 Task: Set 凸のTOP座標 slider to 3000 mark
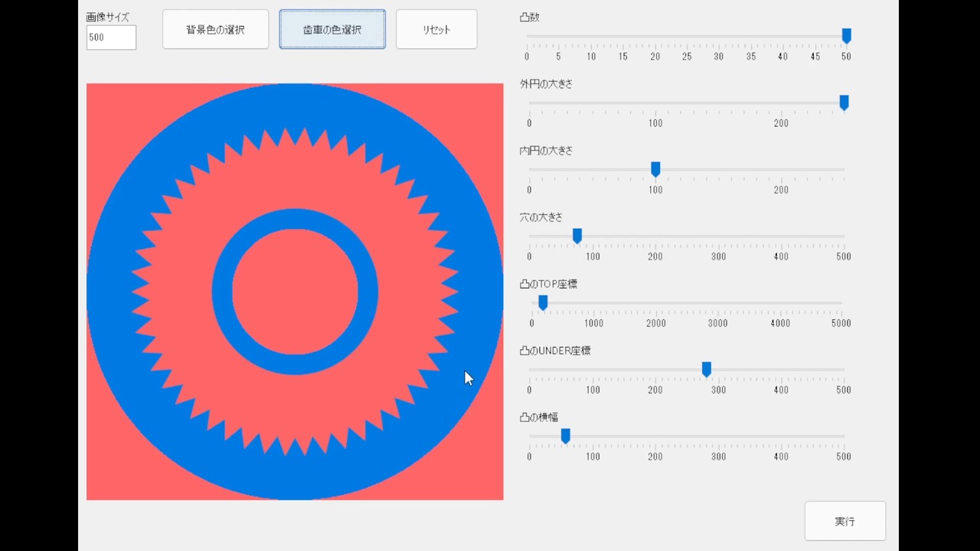[x=717, y=303]
